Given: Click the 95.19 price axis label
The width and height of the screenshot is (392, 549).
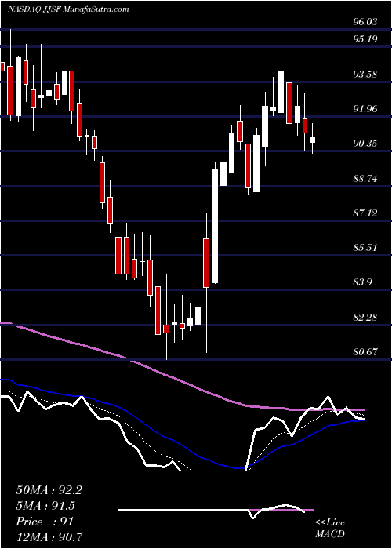Looking at the screenshot, I should click(365, 38).
